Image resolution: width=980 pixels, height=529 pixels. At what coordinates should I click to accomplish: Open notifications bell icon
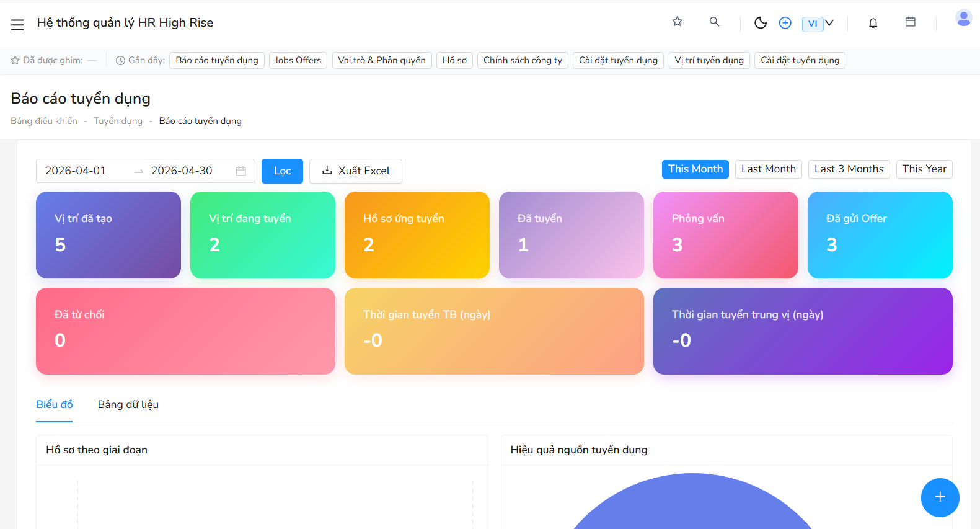coord(873,23)
